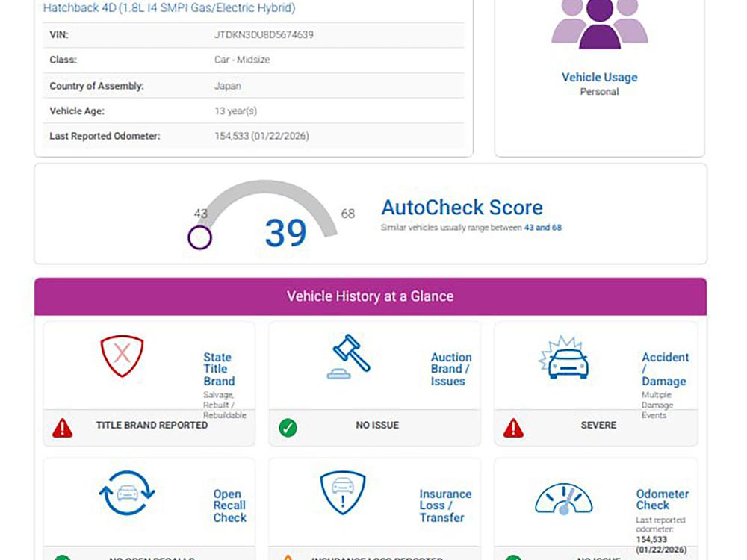Screen dimensions: 747x560
Task: Open the Auction Brand / Issues link
Action: [450, 369]
